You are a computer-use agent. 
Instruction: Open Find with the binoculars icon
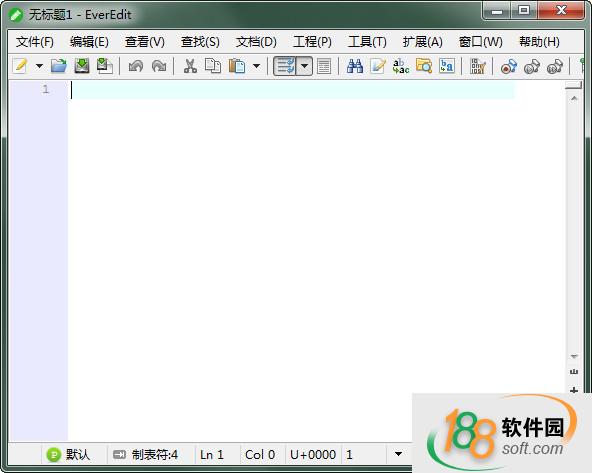point(355,66)
